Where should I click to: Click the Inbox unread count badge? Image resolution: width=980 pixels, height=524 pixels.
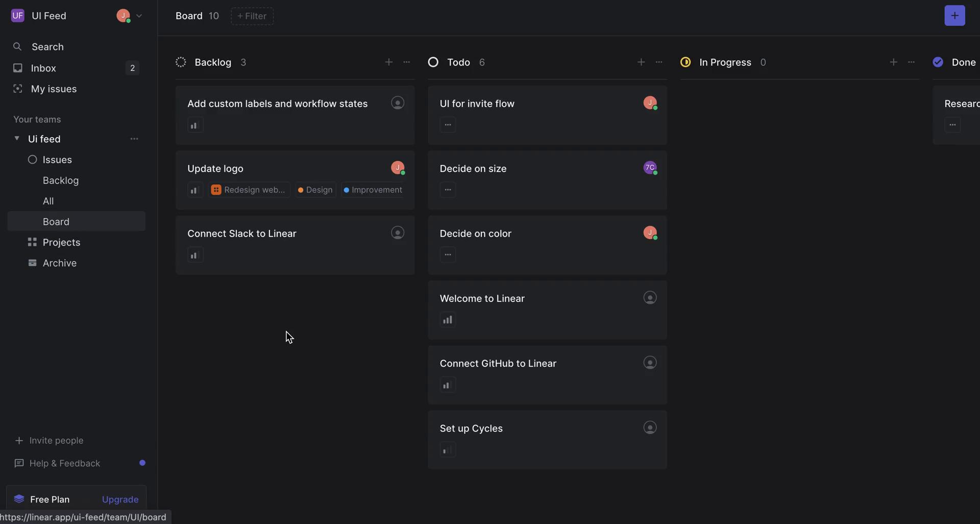(x=132, y=68)
